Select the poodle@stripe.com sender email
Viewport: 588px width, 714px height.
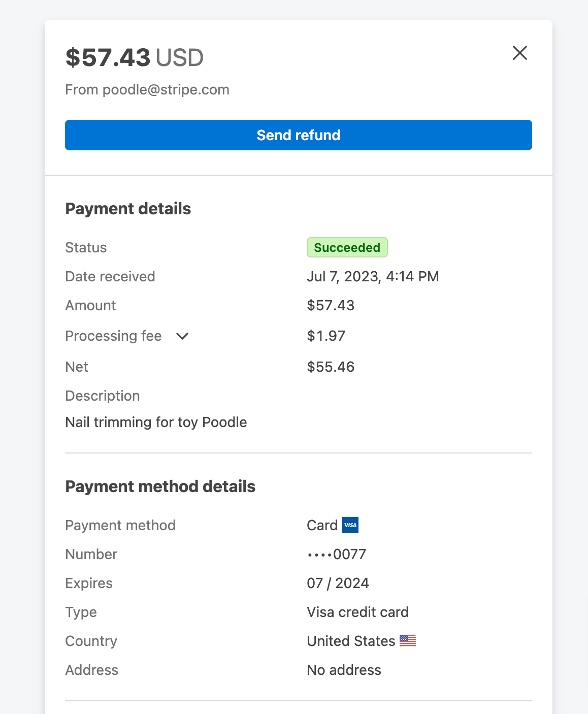[166, 90]
